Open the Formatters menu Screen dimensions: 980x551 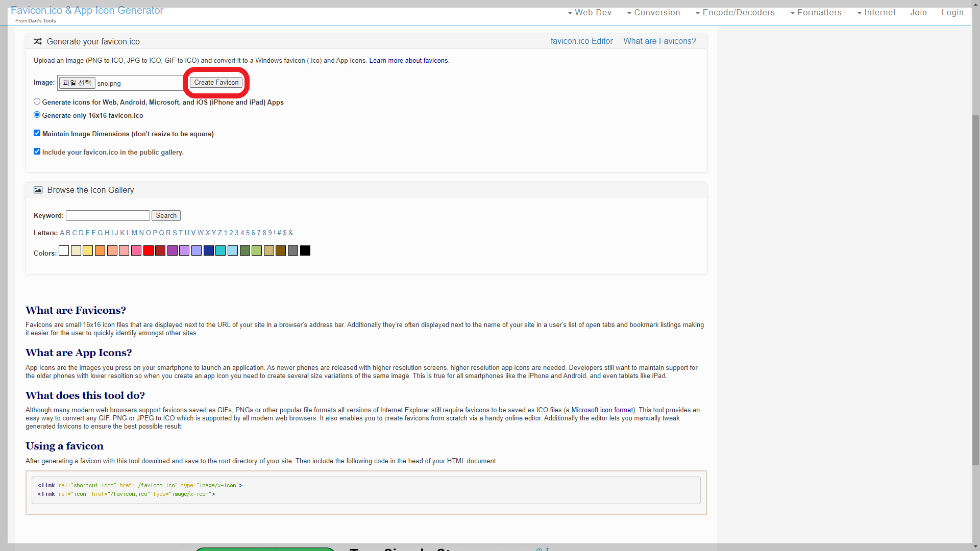click(816, 13)
